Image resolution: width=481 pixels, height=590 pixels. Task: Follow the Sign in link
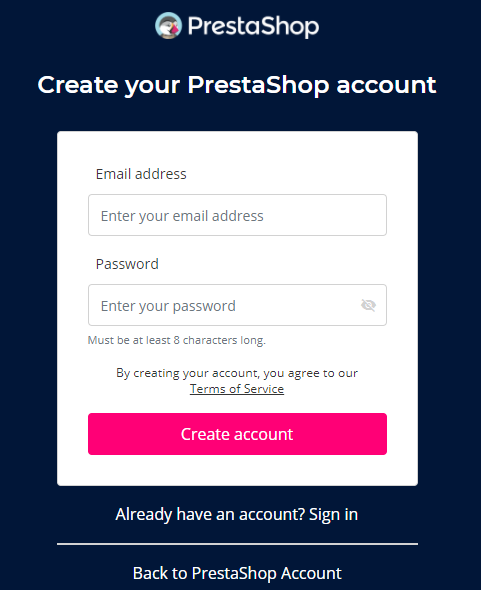click(x=333, y=514)
